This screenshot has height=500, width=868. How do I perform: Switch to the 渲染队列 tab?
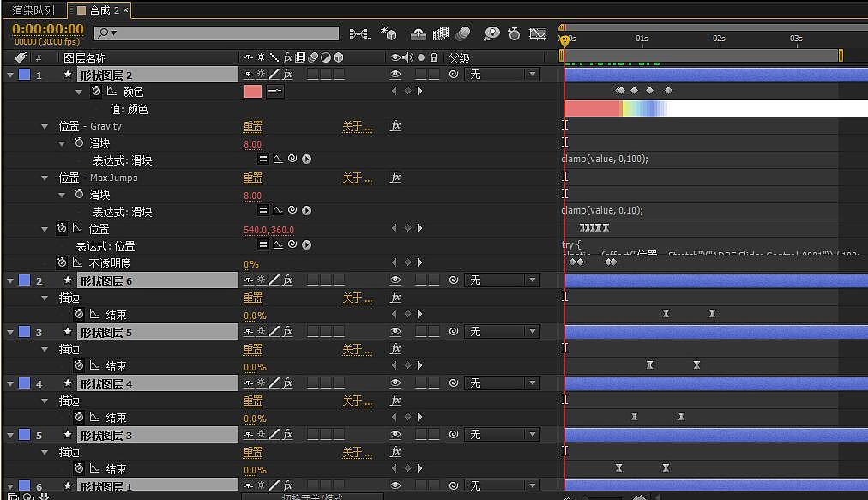click(33, 10)
